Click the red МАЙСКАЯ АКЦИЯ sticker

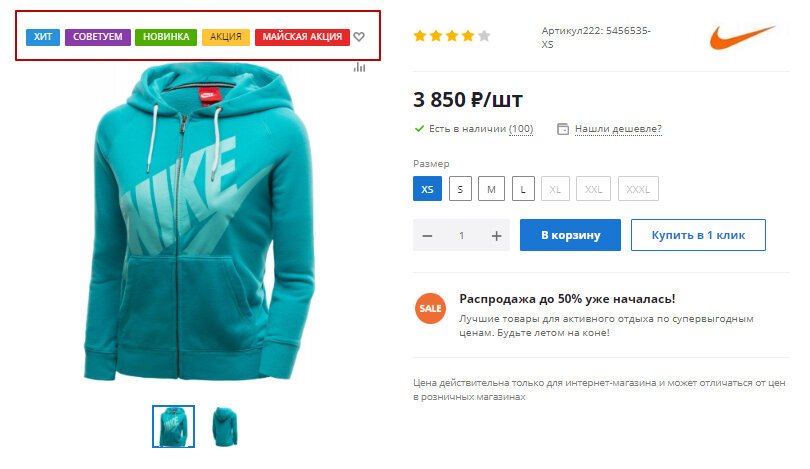(x=302, y=37)
